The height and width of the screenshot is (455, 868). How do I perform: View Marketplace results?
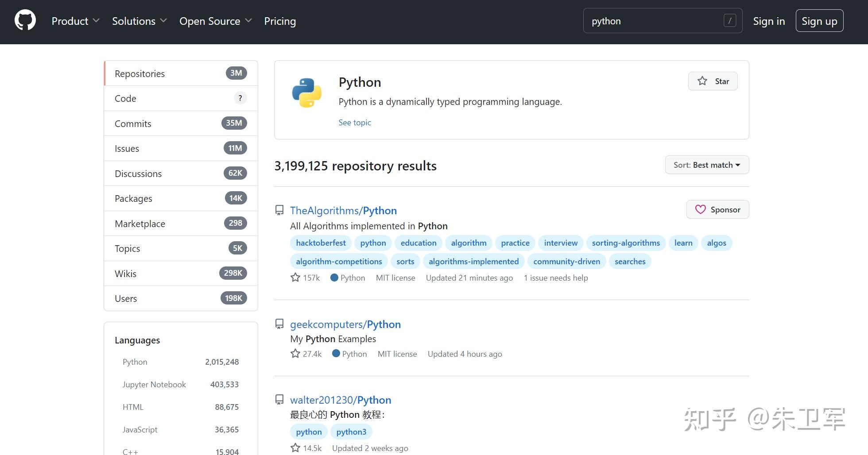181,224
